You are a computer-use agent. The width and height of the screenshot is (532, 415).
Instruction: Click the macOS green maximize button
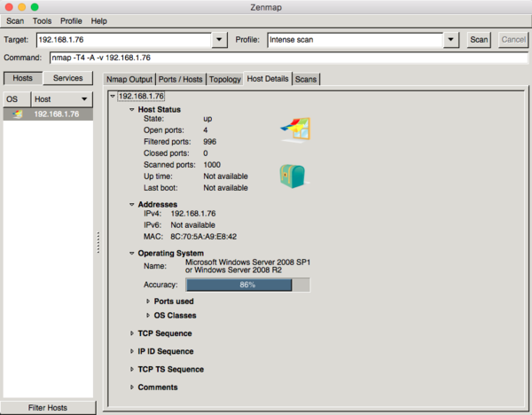pos(35,7)
